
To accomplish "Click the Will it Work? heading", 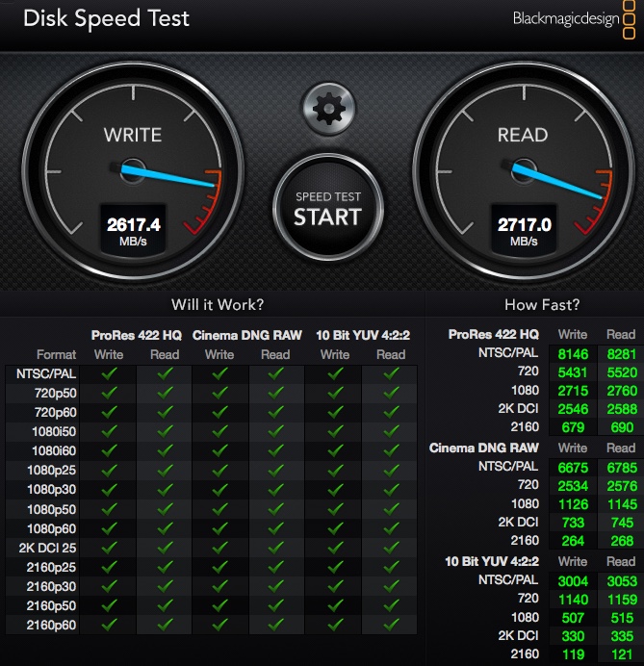I will pos(218,304).
